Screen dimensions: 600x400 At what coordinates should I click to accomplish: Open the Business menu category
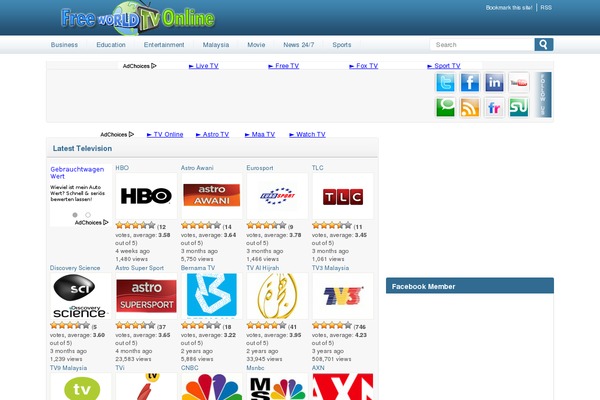pos(64,45)
